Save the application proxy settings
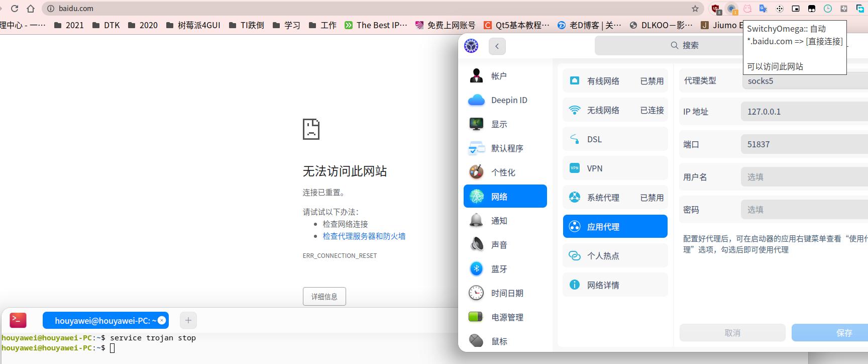The width and height of the screenshot is (868, 364). click(x=830, y=333)
